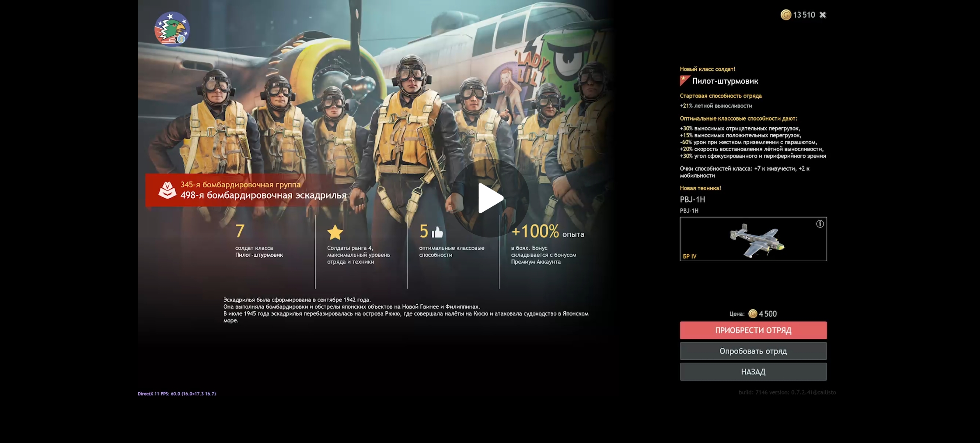Click the 498-я бомбардировочная эскадрилья title
The width and height of the screenshot is (980, 443).
pyautogui.click(x=263, y=195)
